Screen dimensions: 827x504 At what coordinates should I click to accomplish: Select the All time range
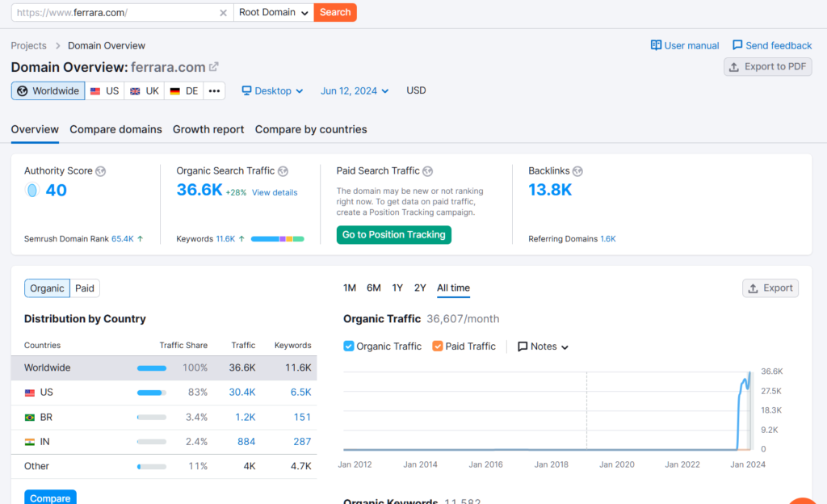[453, 288]
